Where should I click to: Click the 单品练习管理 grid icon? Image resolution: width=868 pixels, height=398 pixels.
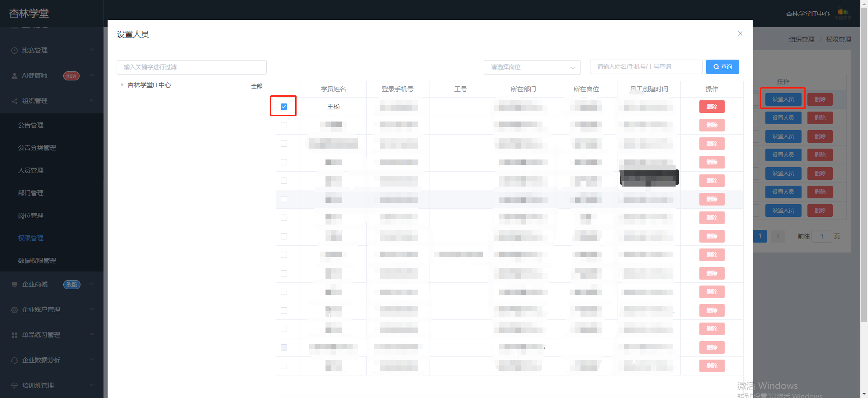point(14,335)
